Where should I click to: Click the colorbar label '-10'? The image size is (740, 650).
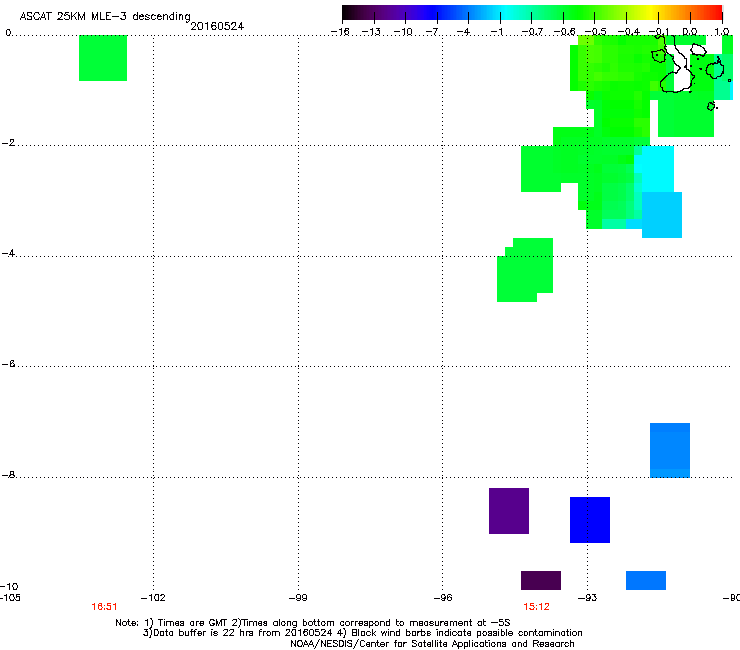403,32
